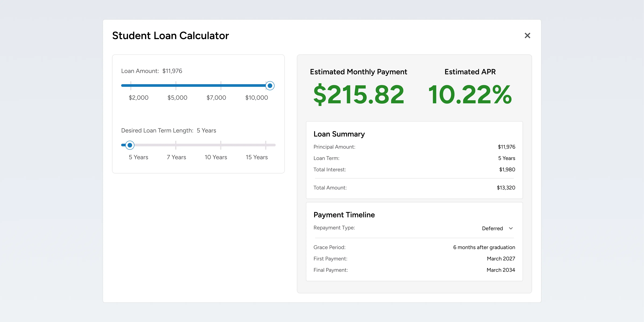Screen dimensions: 644x322
Task: Open the Repayment Type Deferred dropdown
Action: click(497, 228)
